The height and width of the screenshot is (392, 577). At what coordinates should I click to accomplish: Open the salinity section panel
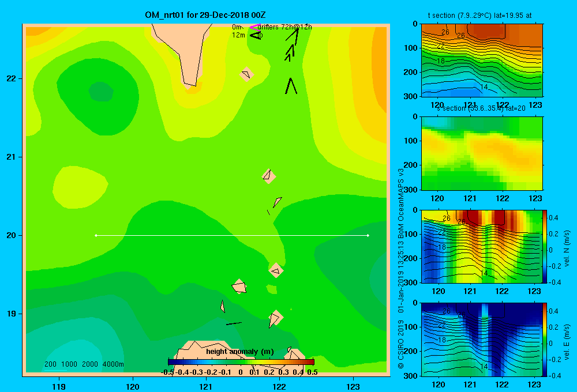[482, 153]
